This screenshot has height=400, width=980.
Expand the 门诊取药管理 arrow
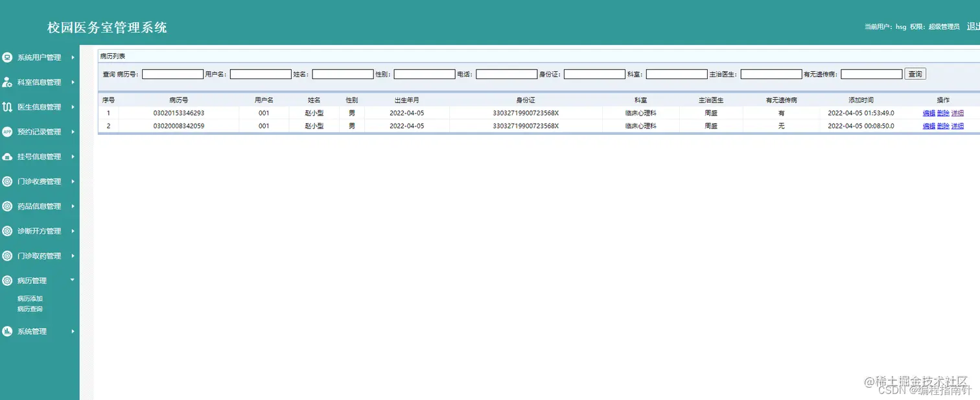pyautogui.click(x=73, y=256)
